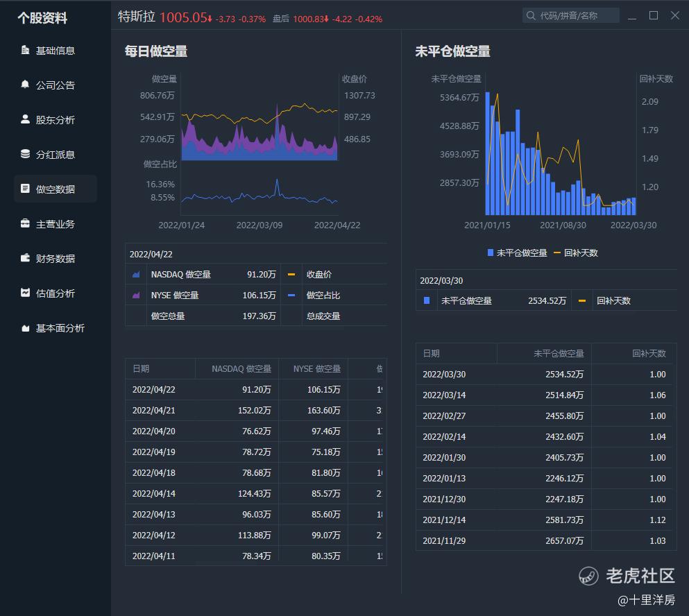
Task: Click the 2022/02/27 row value 2455.80万
Action: click(x=565, y=416)
